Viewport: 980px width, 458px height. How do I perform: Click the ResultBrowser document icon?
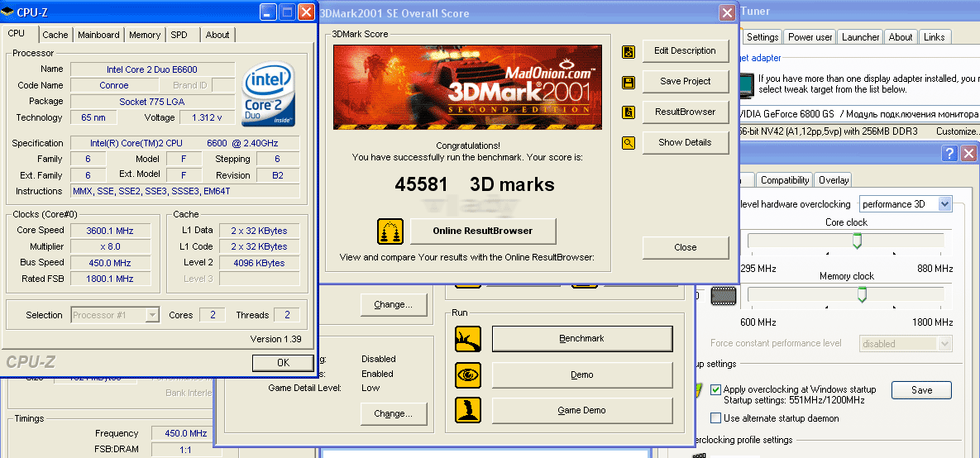[x=629, y=112]
